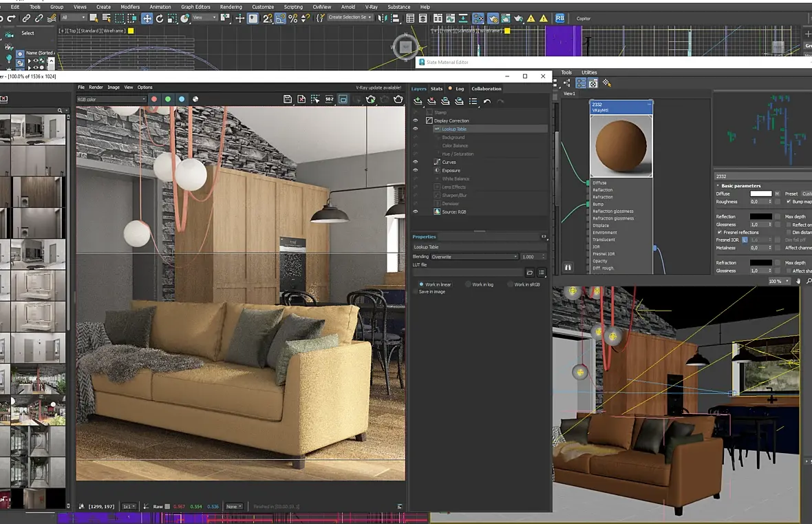Click the create layer icon in Layers panel

tap(418, 101)
